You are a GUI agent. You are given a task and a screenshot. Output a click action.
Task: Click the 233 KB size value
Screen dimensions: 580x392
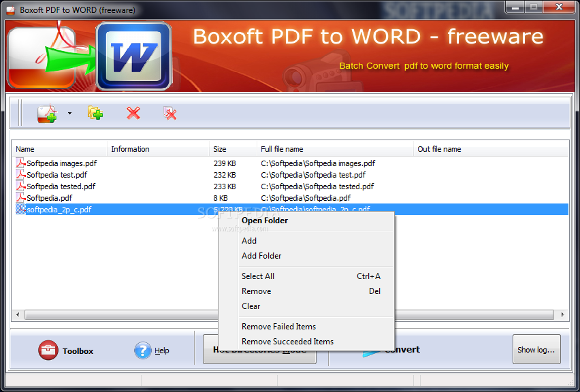225,186
